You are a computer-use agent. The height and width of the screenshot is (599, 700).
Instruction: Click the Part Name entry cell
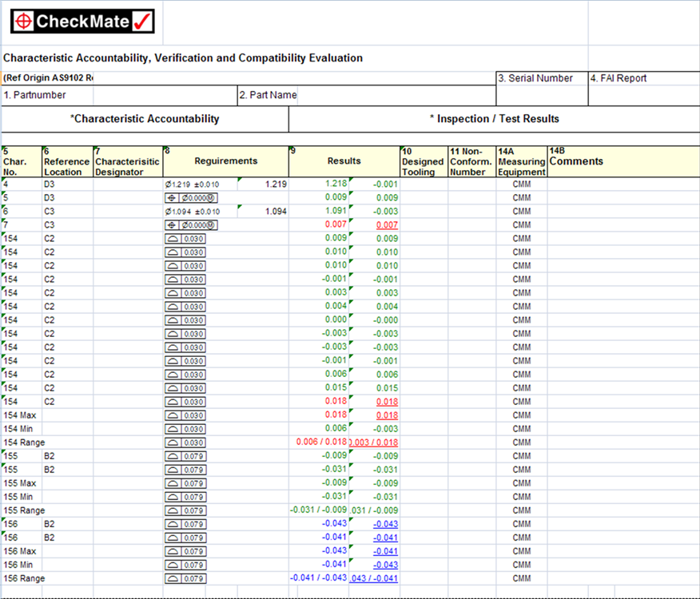[x=396, y=95]
